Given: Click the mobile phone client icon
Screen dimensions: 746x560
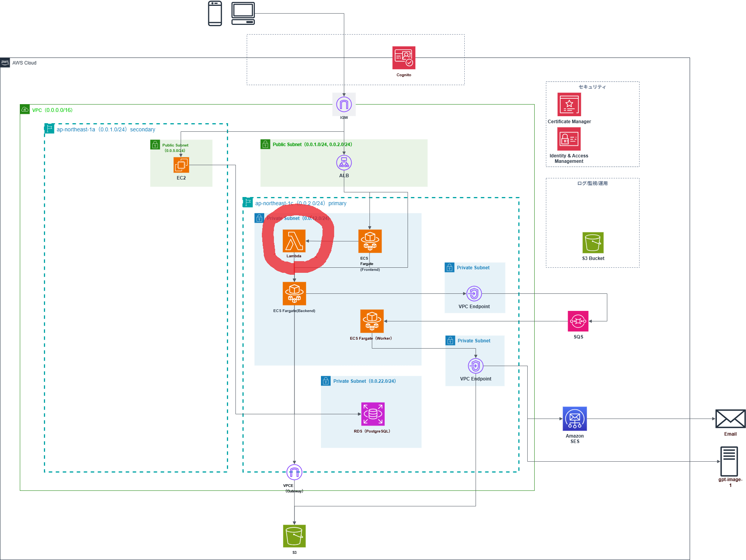Looking at the screenshot, I should point(215,14).
